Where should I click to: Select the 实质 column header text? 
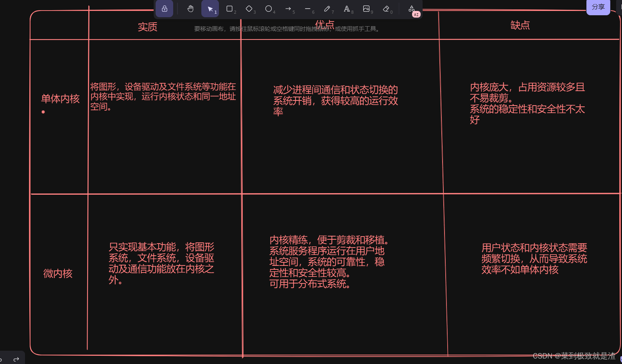pyautogui.click(x=147, y=27)
